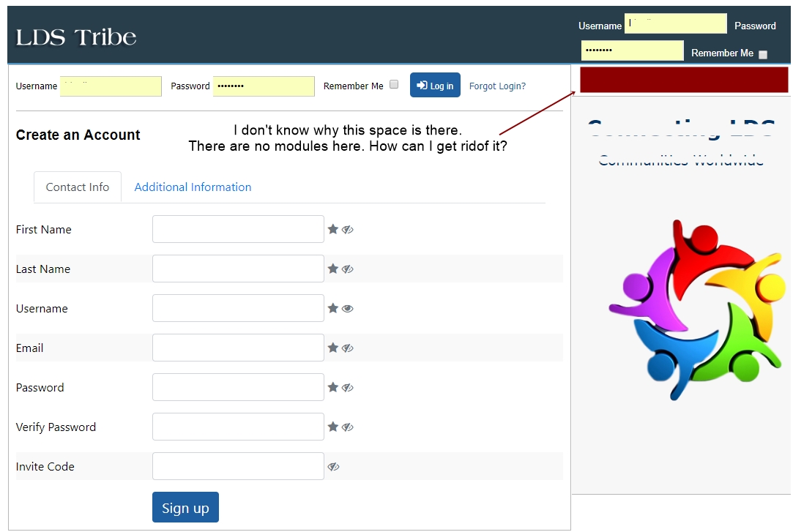Click the Password required star icon
Image resolution: width=793 pixels, height=532 pixels.
pos(332,387)
